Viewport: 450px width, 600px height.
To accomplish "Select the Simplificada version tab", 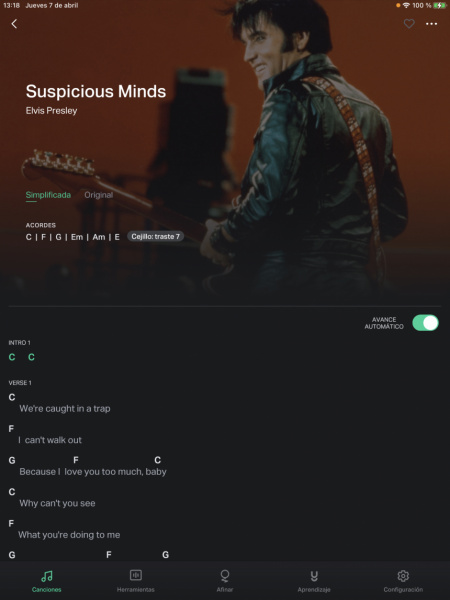I will click(48, 195).
